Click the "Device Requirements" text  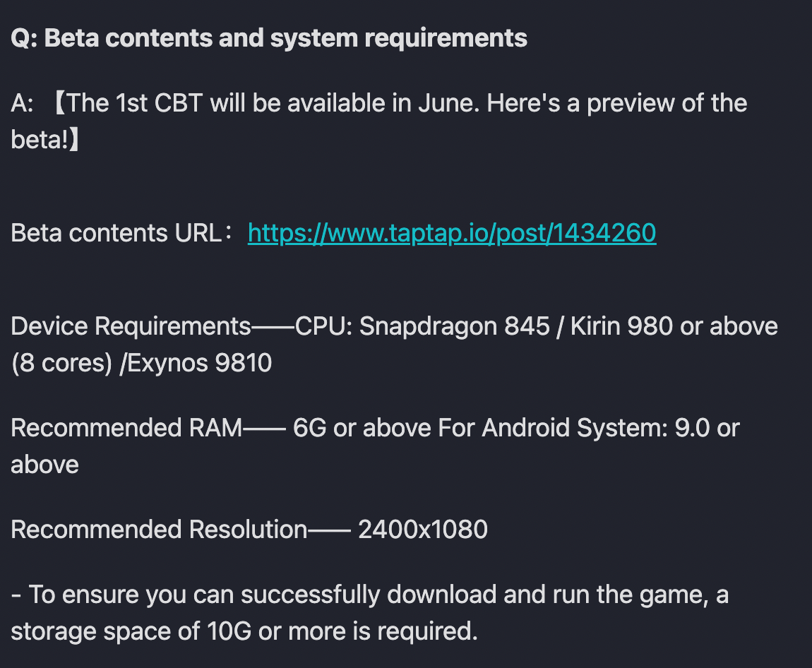pos(131,326)
